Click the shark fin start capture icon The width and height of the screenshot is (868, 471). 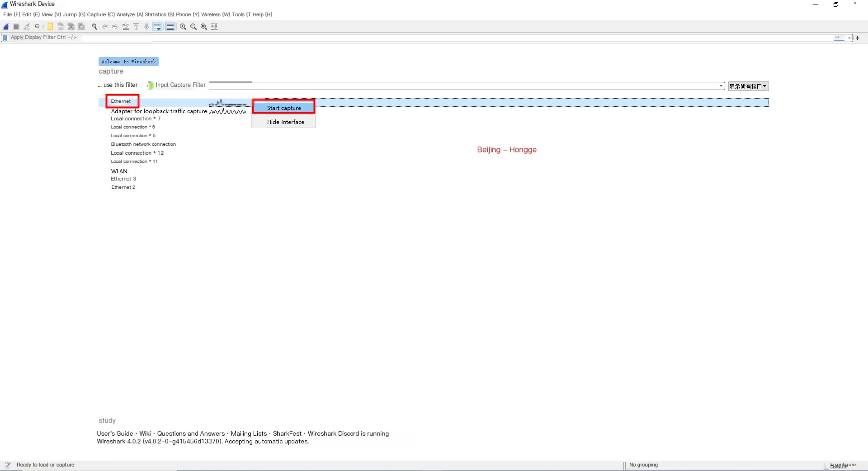pos(6,27)
